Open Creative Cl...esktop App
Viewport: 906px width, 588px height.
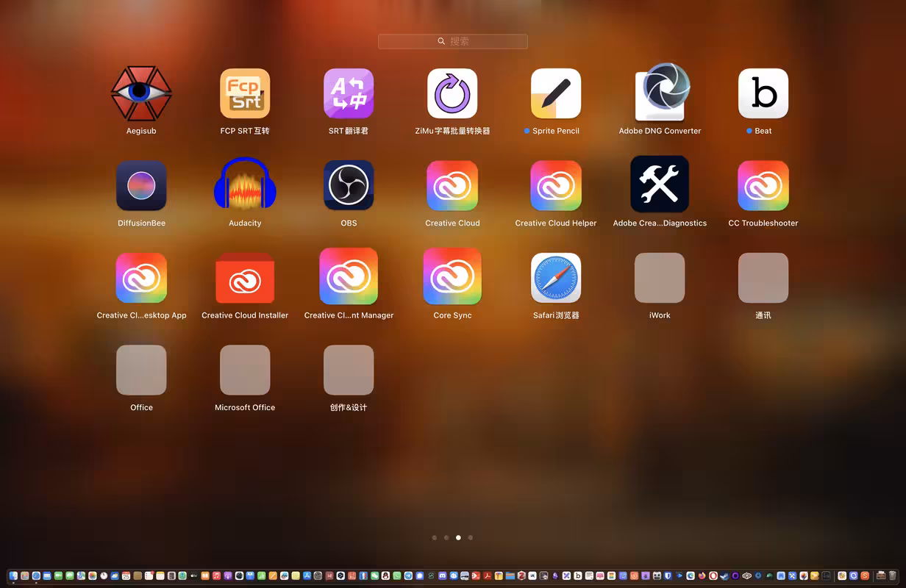click(141, 278)
